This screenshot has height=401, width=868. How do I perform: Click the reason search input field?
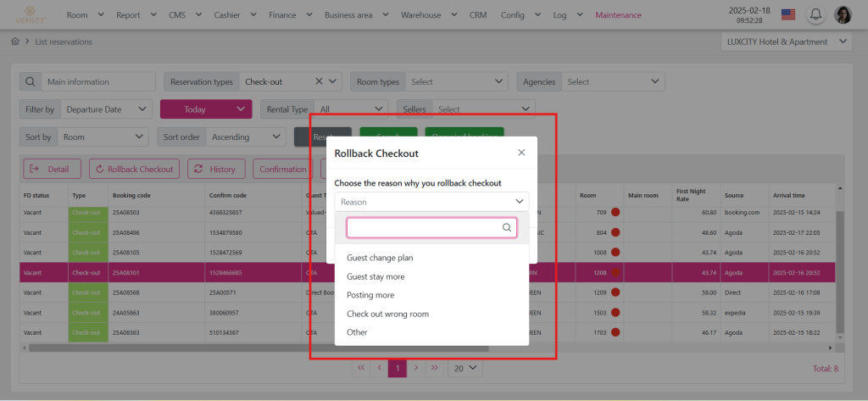pyautogui.click(x=423, y=227)
